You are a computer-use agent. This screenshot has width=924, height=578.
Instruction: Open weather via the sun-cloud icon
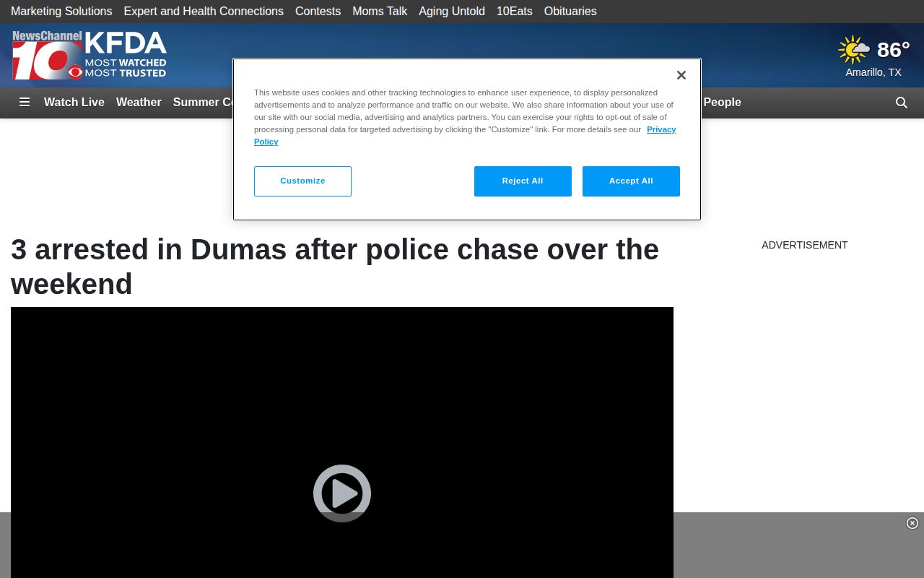(x=854, y=50)
